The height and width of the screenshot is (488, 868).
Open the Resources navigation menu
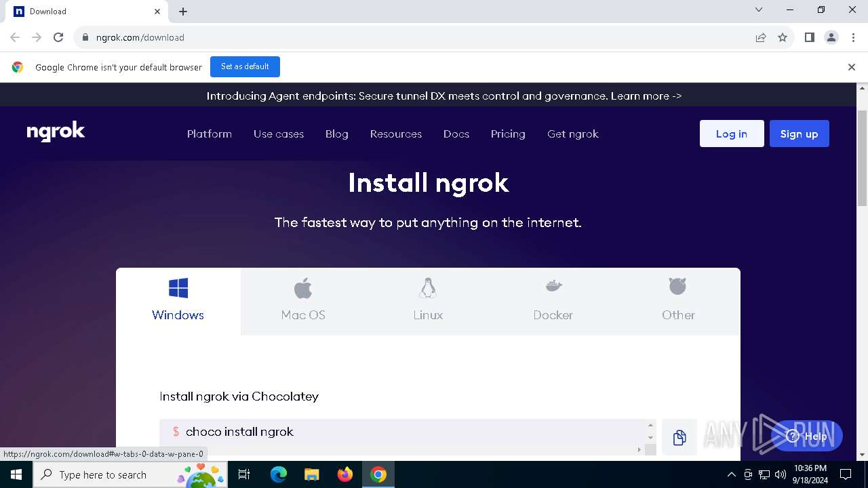tap(396, 134)
